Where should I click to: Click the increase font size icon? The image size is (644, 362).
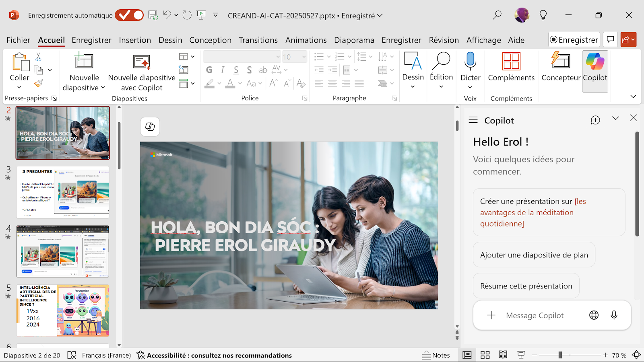click(x=274, y=83)
